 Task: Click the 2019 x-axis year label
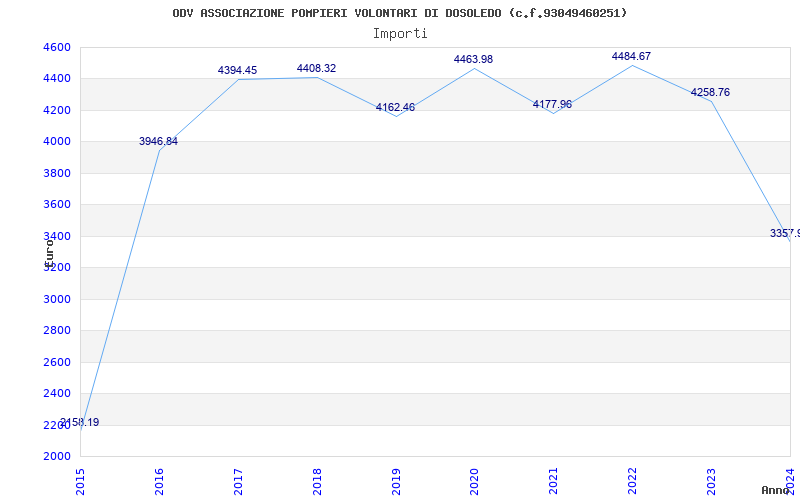pyautogui.click(x=396, y=481)
